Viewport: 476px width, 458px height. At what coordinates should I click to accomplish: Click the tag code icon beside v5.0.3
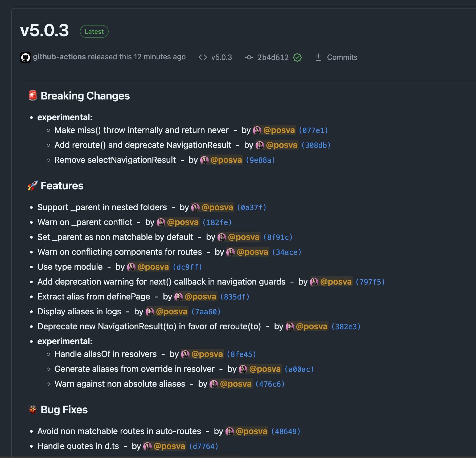(x=203, y=57)
